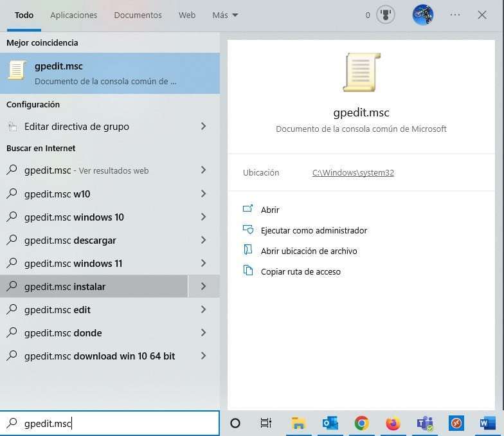Viewport: 504px width, 436px height.
Task: Launch Firefox from the taskbar
Action: pos(393,423)
